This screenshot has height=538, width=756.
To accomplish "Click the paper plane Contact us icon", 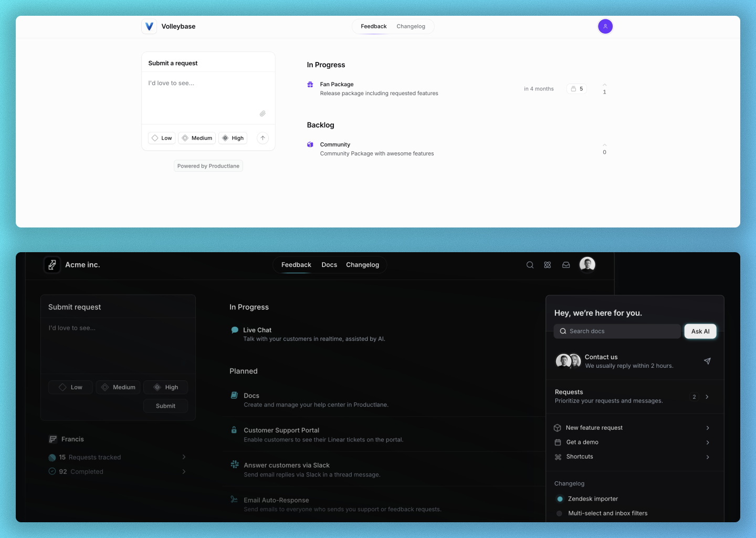I will click(x=707, y=361).
